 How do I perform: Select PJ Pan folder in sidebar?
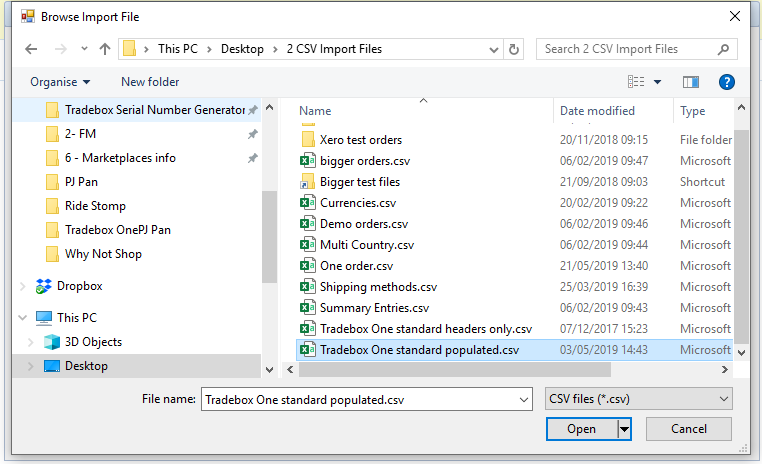(72, 182)
